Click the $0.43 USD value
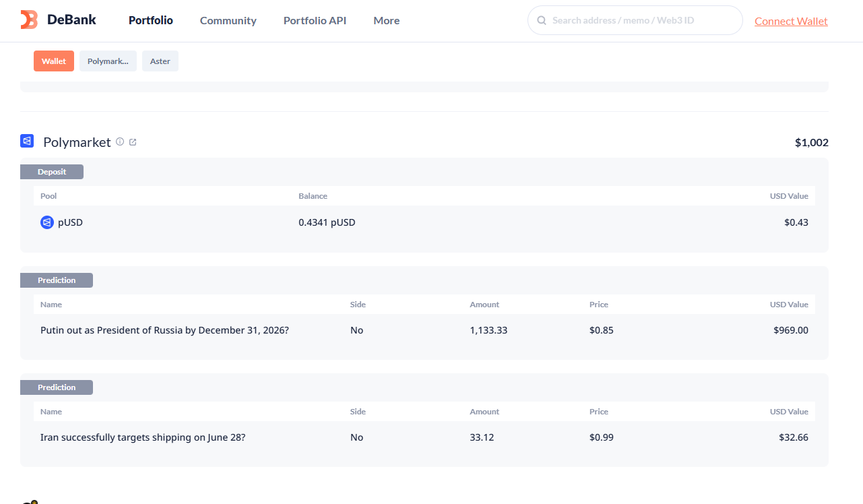 [x=796, y=222]
